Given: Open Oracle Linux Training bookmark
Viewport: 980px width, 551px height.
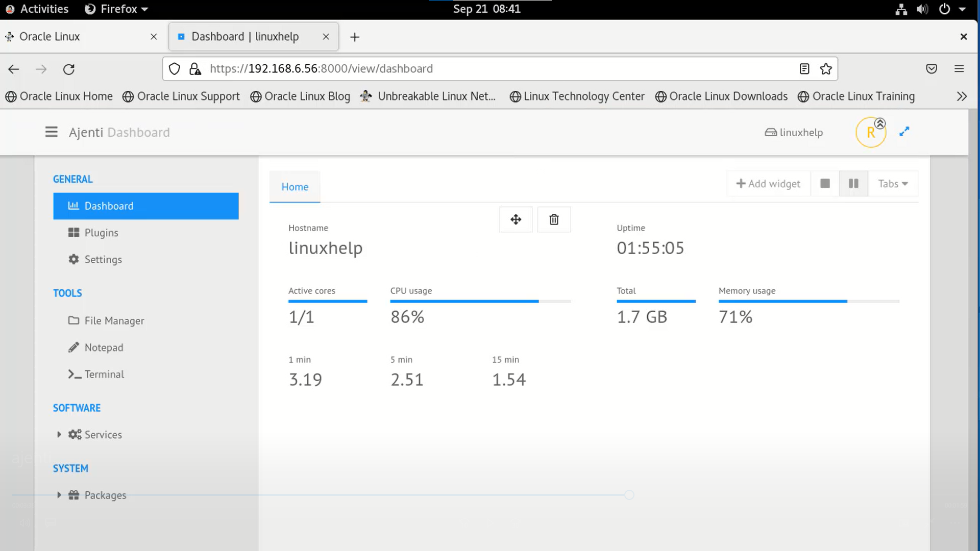Looking at the screenshot, I should point(856,96).
